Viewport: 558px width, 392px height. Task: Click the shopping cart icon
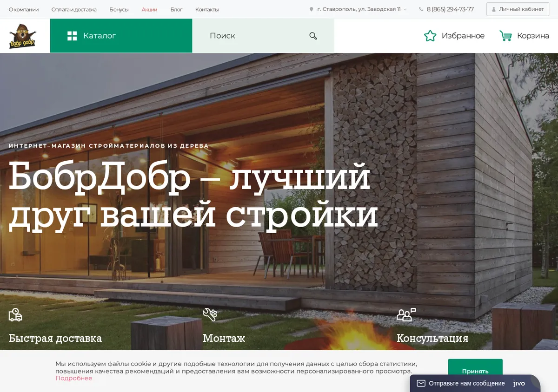[505, 36]
